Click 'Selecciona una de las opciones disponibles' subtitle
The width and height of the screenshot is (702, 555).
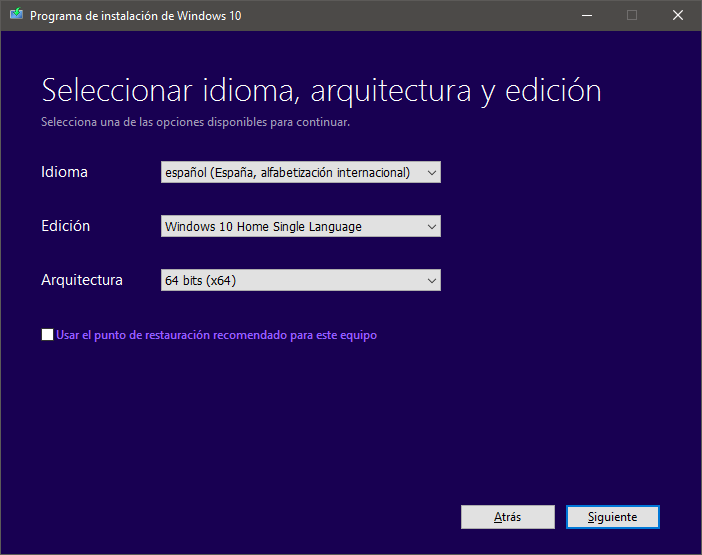tap(196, 122)
